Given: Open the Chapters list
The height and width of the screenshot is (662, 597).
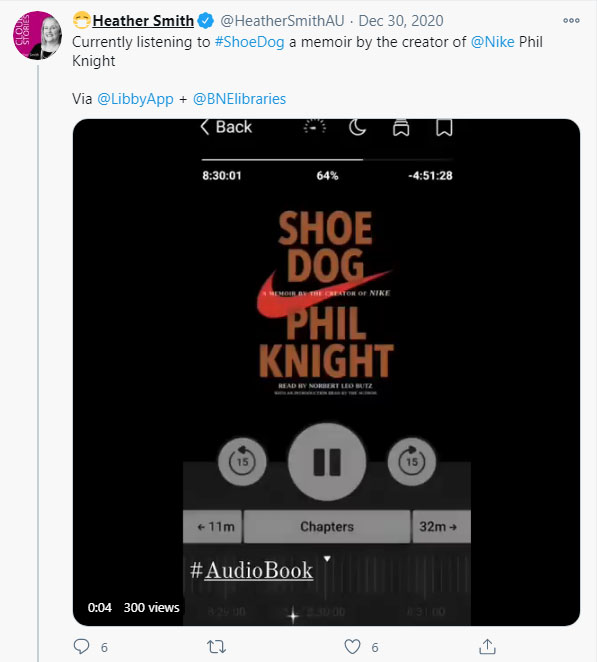Looking at the screenshot, I should pyautogui.click(x=327, y=526).
